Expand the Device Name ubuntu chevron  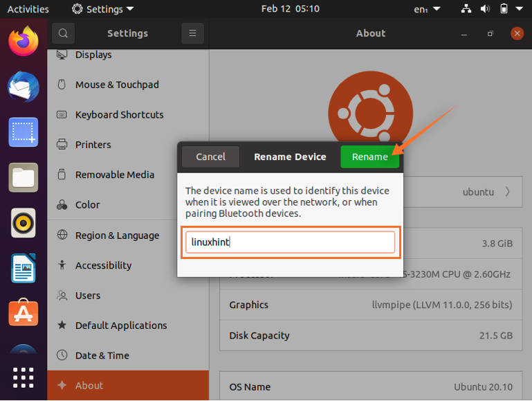tap(507, 192)
